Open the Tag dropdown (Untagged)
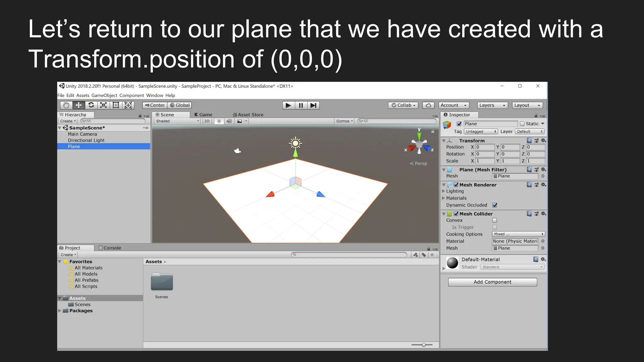644x362 pixels. pos(481,132)
